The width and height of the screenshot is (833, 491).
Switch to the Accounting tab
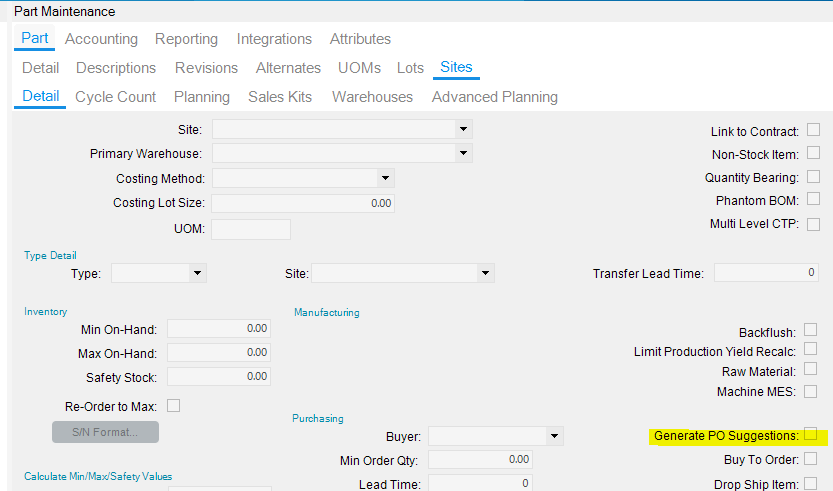tap(101, 39)
